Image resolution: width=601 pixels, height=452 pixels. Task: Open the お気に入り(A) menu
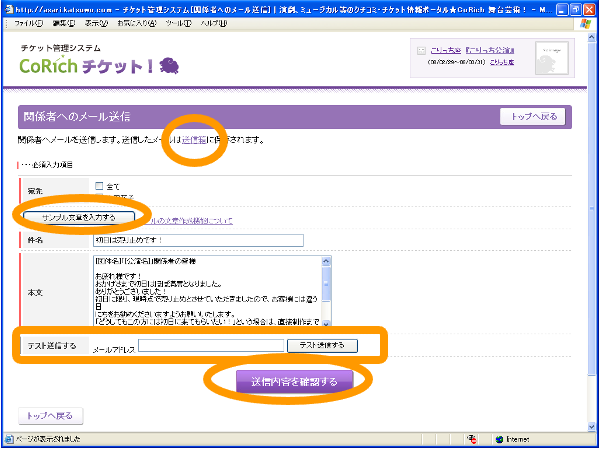click(138, 22)
